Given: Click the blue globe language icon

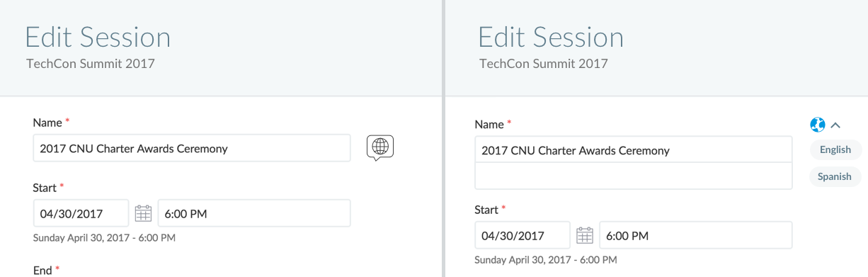Looking at the screenshot, I should tap(818, 125).
